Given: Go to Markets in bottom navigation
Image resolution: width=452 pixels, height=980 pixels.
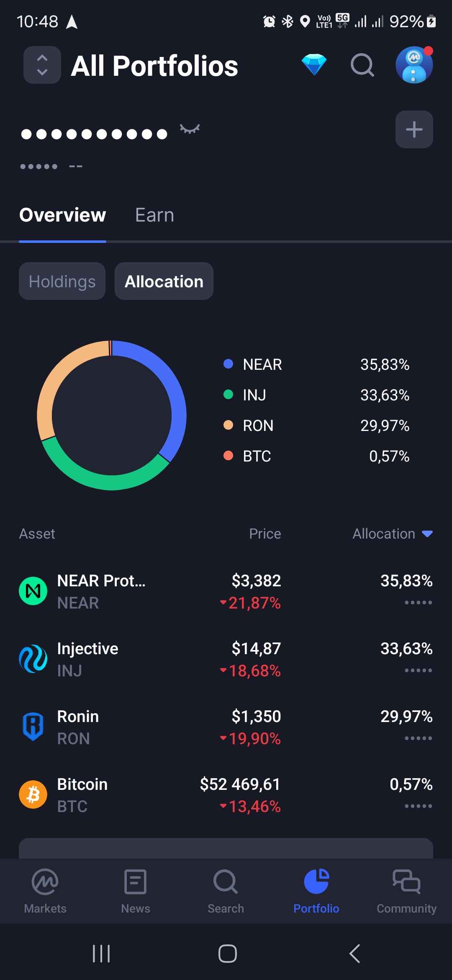Looking at the screenshot, I should pos(45,890).
